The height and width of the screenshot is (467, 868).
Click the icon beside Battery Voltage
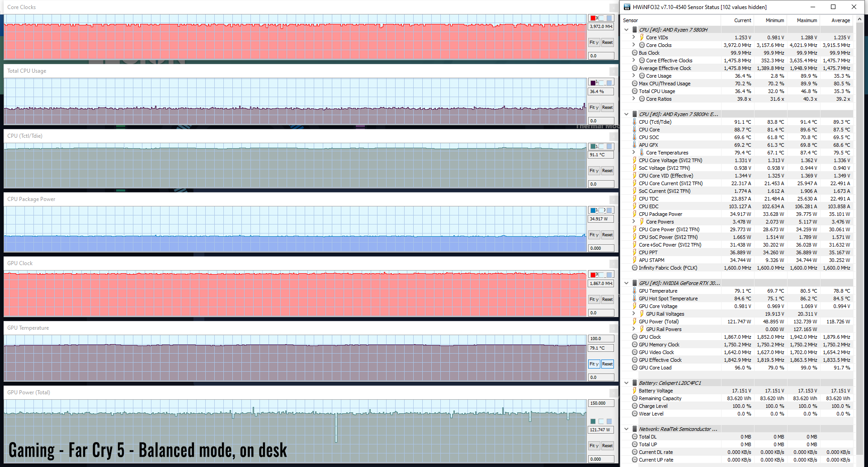click(x=635, y=391)
